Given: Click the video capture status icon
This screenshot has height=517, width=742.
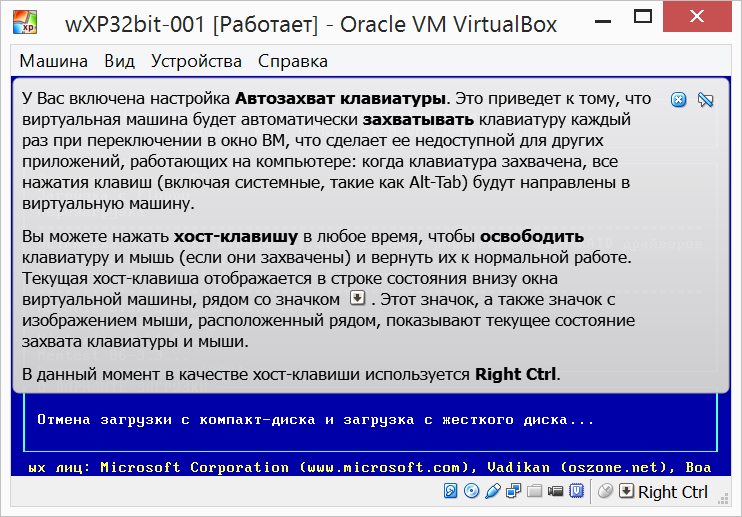Looking at the screenshot, I should pos(555,491).
